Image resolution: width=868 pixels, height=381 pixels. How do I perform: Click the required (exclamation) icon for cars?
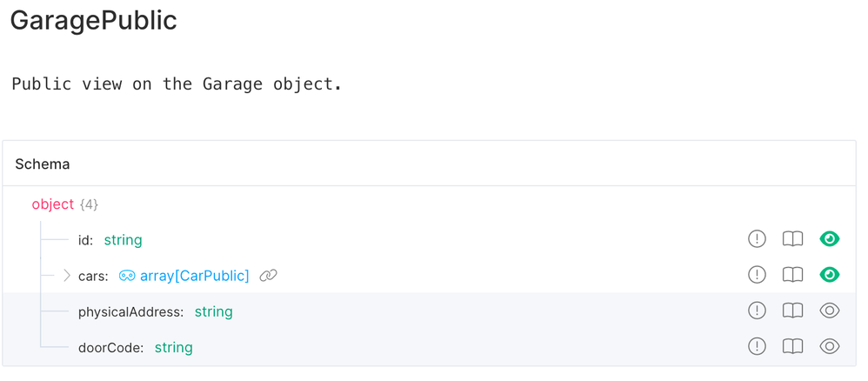click(757, 275)
